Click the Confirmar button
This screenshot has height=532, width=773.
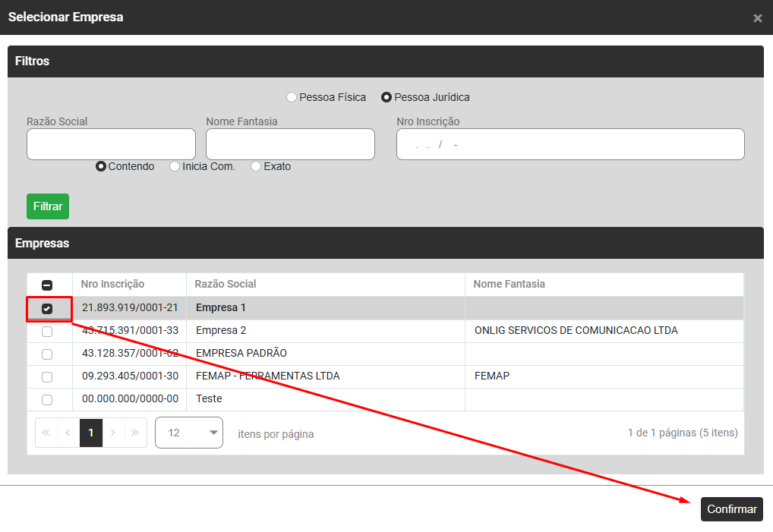[x=731, y=509]
